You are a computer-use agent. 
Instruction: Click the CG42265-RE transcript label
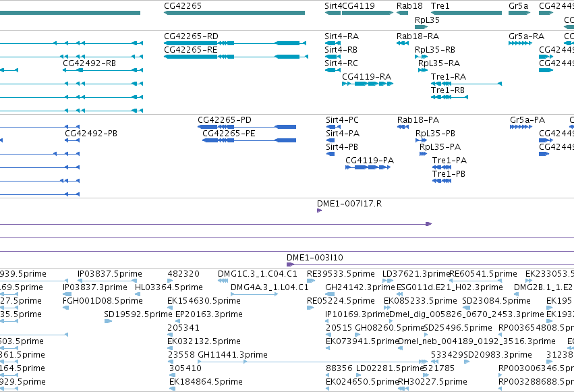[x=191, y=50]
